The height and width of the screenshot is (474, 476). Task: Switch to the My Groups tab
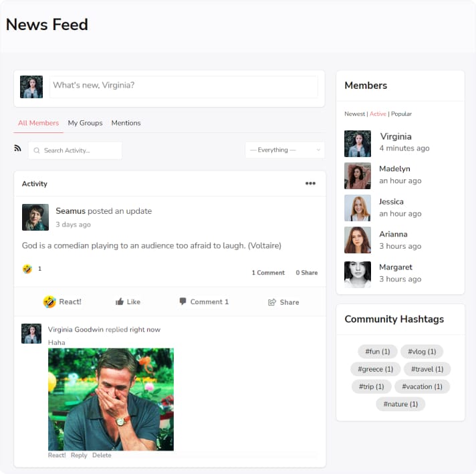click(85, 123)
